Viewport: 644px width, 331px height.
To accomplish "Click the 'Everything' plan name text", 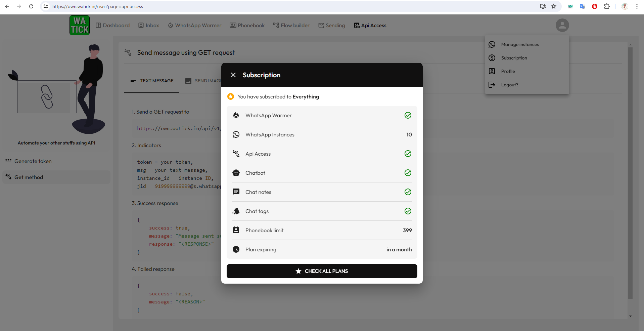I will pos(306,97).
